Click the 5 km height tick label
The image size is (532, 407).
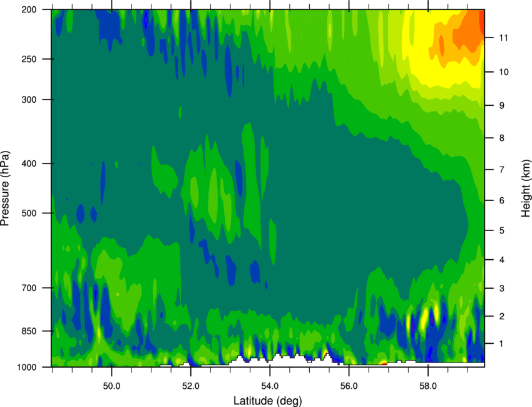coord(502,230)
